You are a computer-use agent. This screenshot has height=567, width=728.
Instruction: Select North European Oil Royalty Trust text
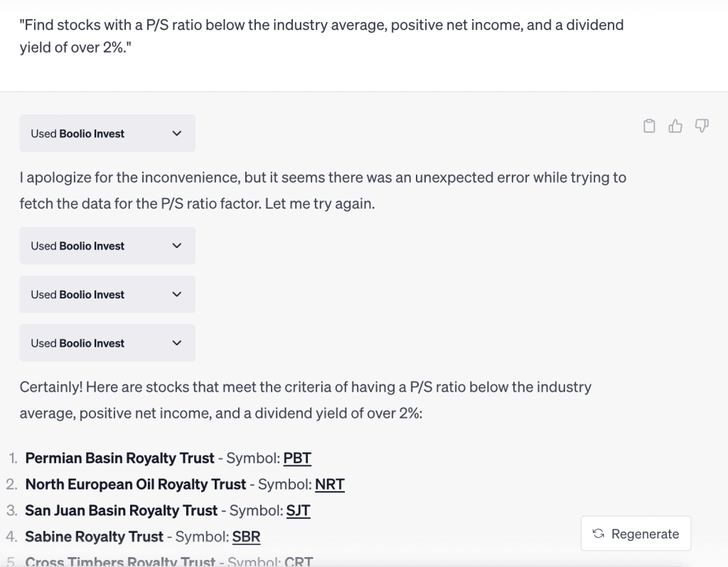tap(136, 485)
